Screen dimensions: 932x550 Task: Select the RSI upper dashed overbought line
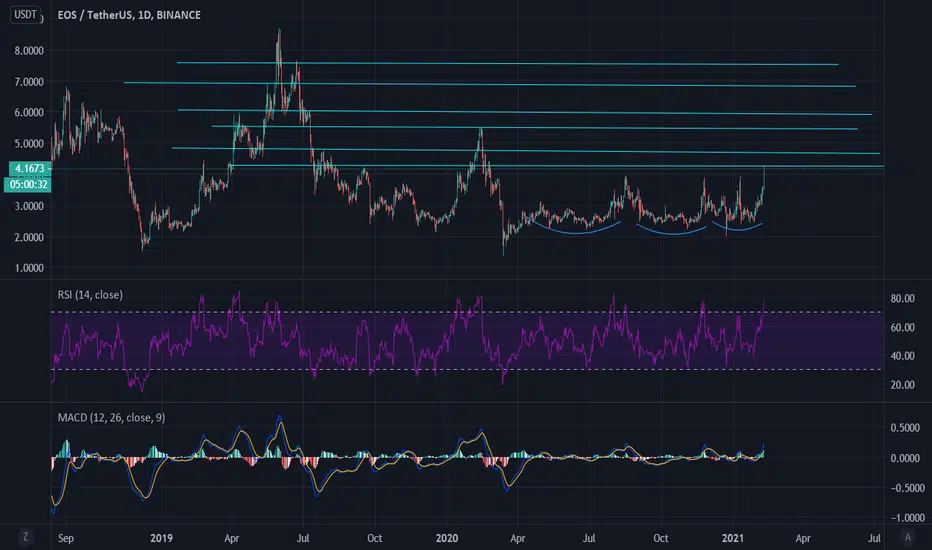[x=467, y=312]
